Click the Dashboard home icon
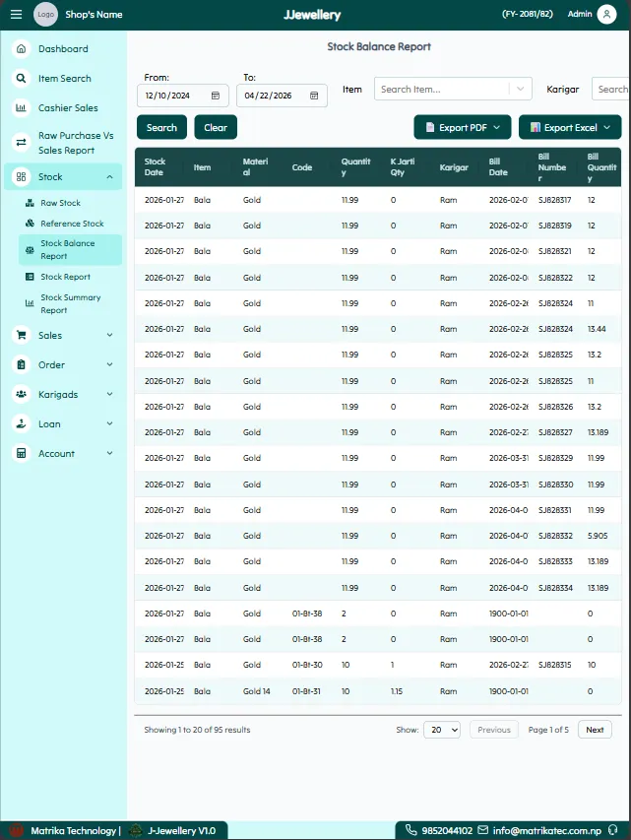This screenshot has height=840, width=631. coord(21,49)
